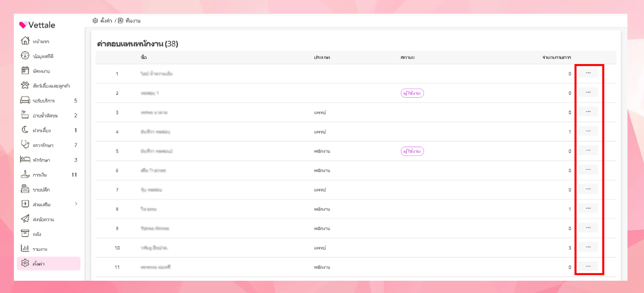The height and width of the screenshot is (293, 644).
Task: Open more options for row 6 Trainee
Action: pos(588,170)
